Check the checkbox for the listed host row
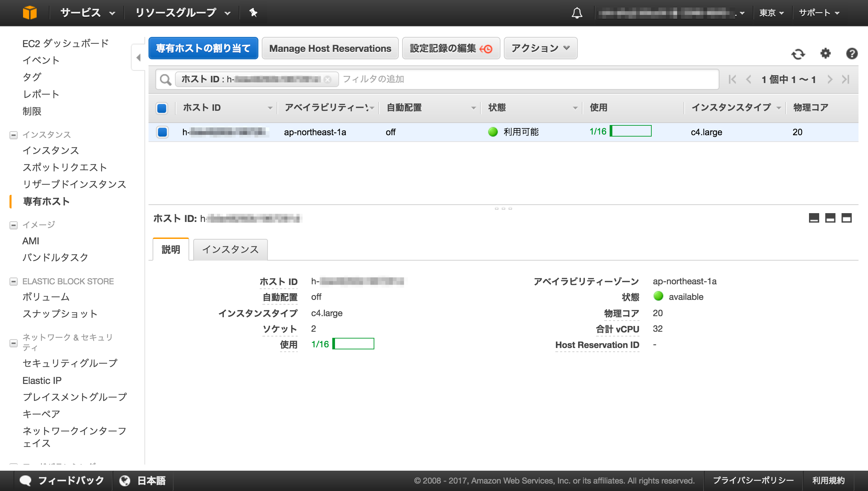This screenshot has height=491, width=868. coord(162,132)
